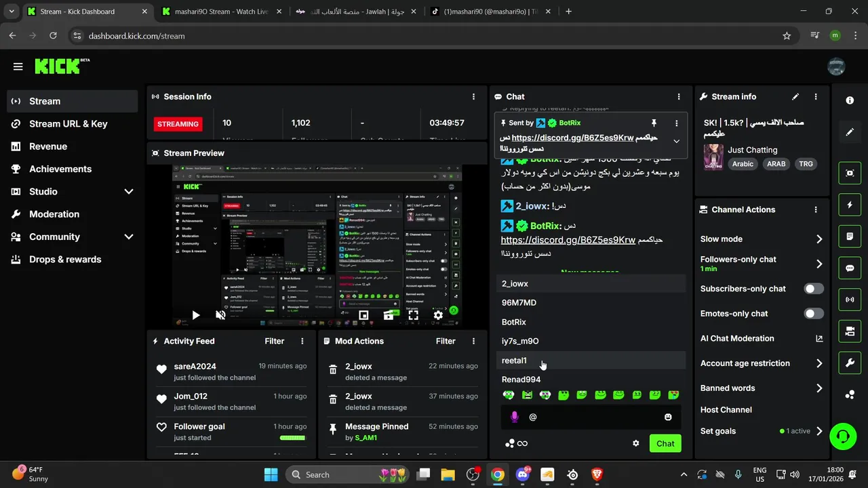Click the chat message input field
This screenshot has height=488, width=868.
coord(591,417)
